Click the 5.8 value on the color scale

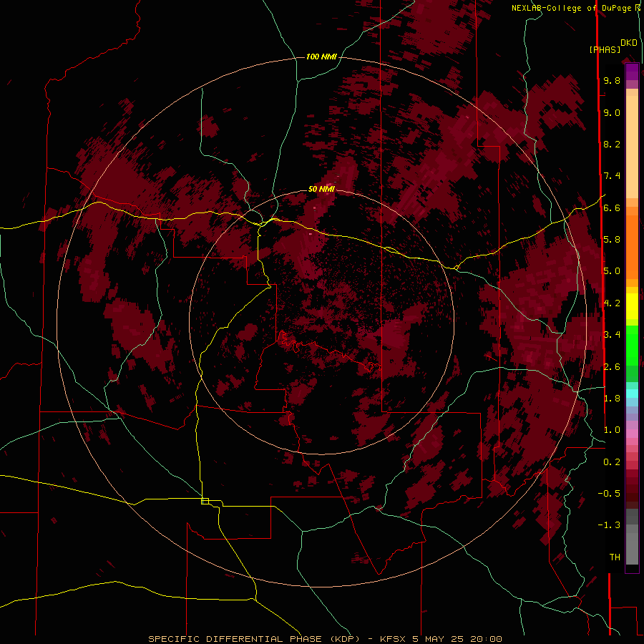[612, 240]
